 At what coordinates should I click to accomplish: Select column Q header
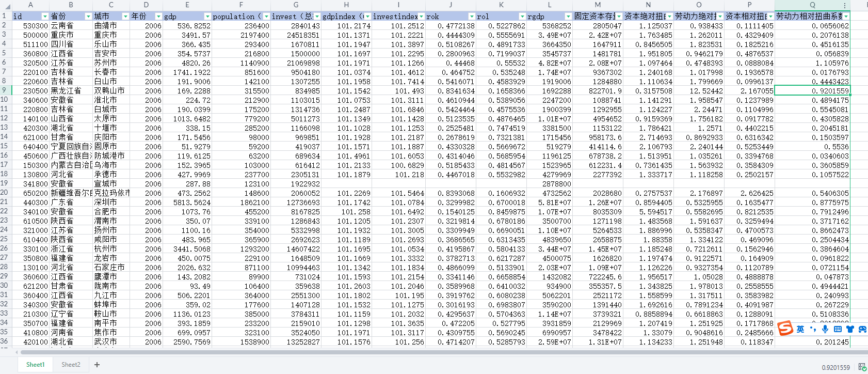pyautogui.click(x=812, y=5)
